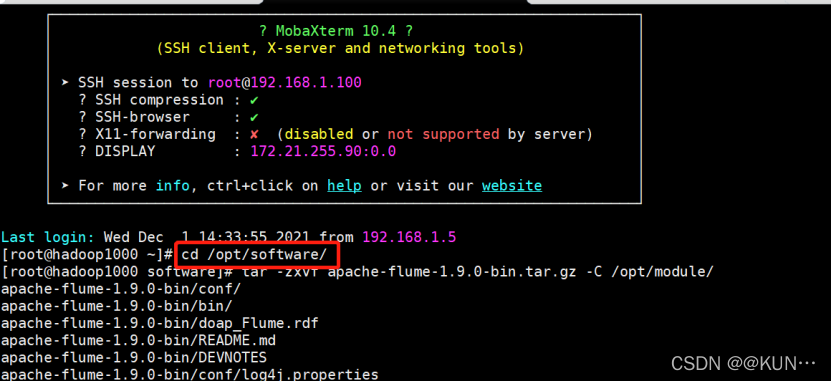Select the doap_Flume.rdf output line
831x381 pixels.
160,323
